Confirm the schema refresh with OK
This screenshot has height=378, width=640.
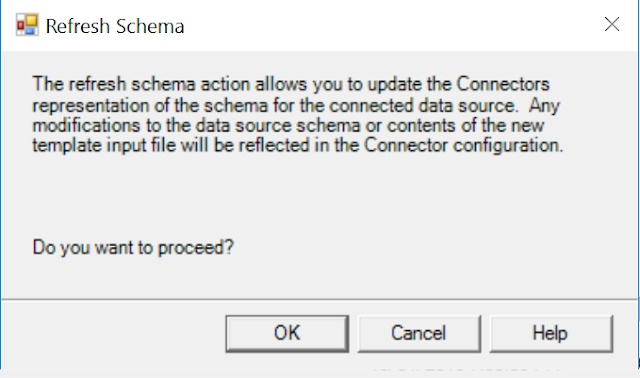click(x=287, y=333)
